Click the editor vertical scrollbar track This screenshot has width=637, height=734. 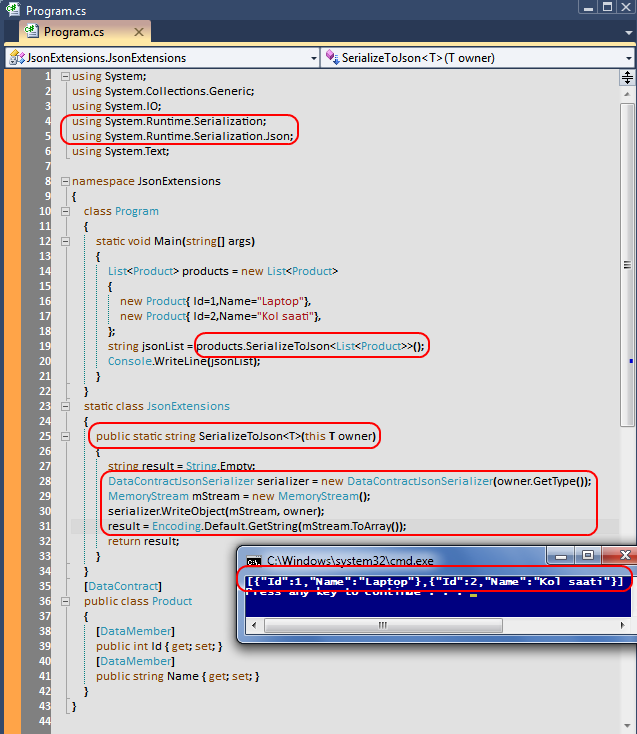628,250
